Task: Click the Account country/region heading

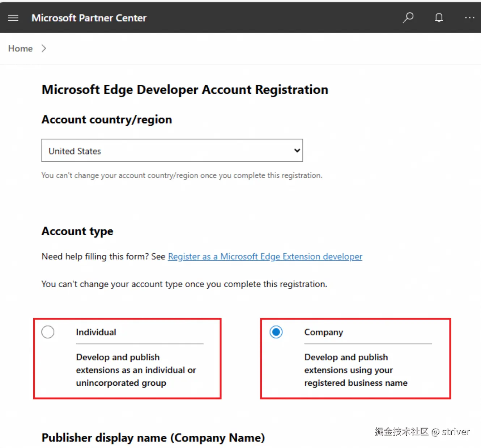Action: pyautogui.click(x=107, y=120)
